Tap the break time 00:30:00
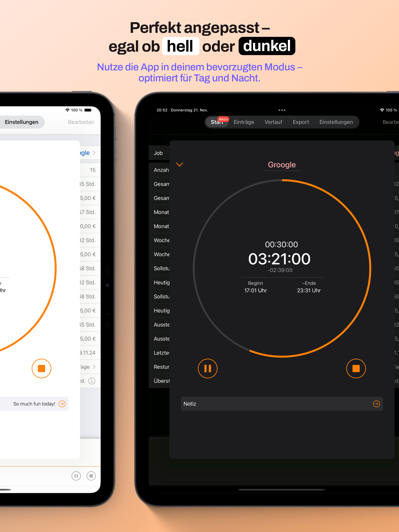The height and width of the screenshot is (532, 399). click(281, 244)
